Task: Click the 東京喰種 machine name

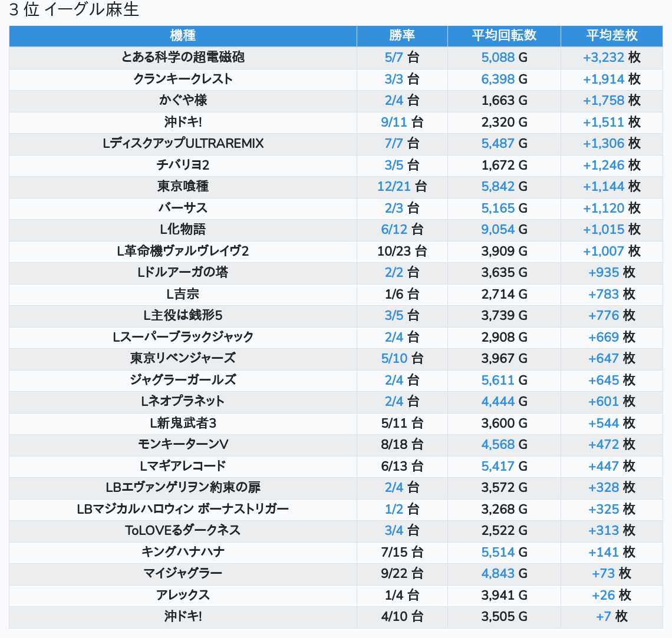Action: click(x=183, y=186)
